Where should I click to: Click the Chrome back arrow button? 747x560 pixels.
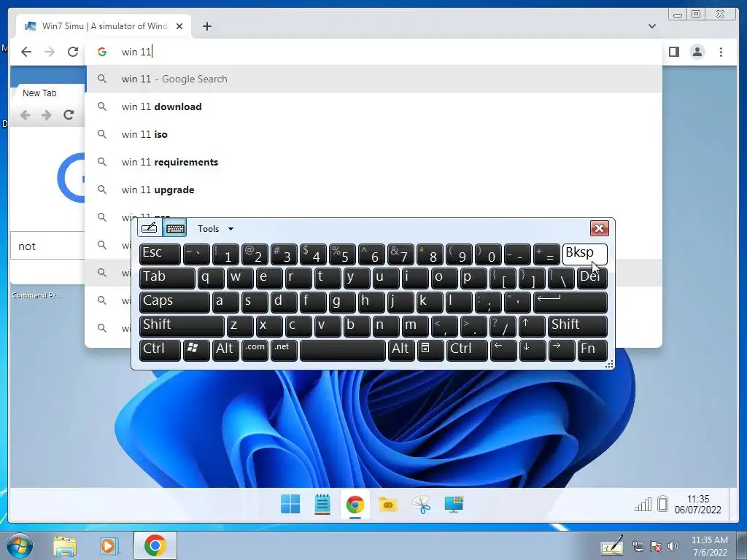coord(26,52)
